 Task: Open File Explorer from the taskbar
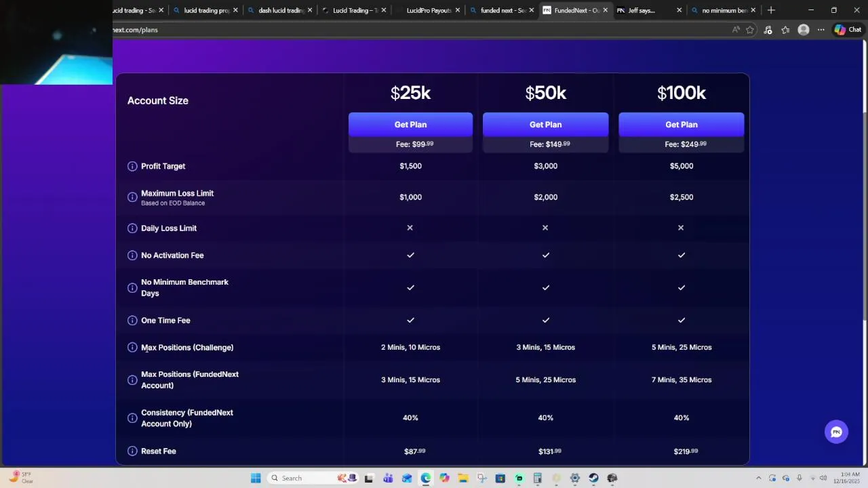click(x=462, y=478)
